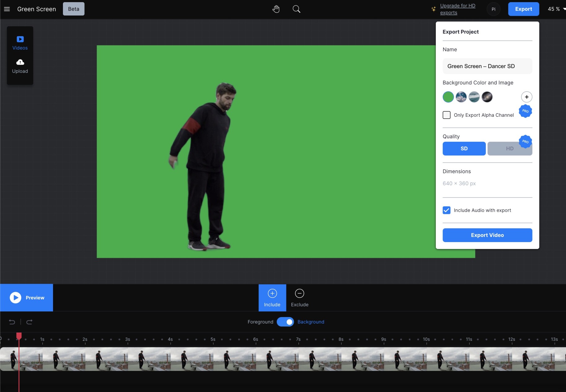Enable Only Export Alpha Channel
This screenshot has height=392, width=566.
(x=446, y=115)
